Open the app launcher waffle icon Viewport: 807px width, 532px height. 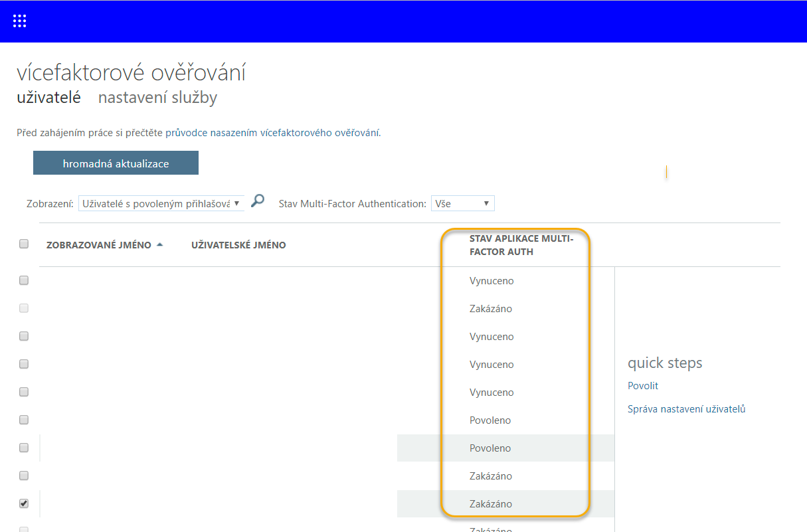coord(20,21)
